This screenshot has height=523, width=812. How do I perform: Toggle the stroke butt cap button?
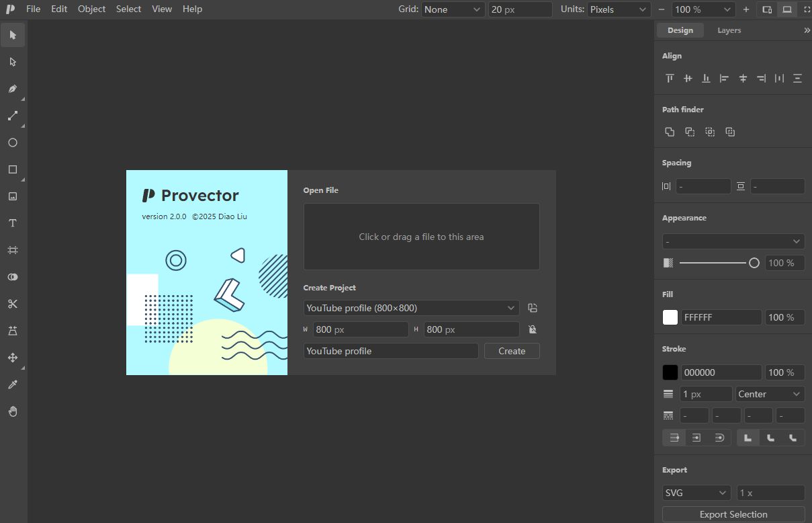click(674, 438)
